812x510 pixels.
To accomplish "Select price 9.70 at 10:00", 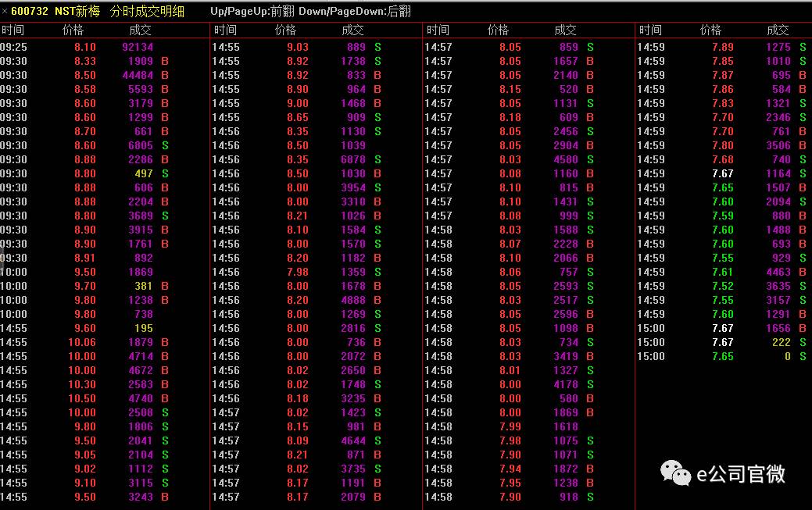I will click(85, 286).
